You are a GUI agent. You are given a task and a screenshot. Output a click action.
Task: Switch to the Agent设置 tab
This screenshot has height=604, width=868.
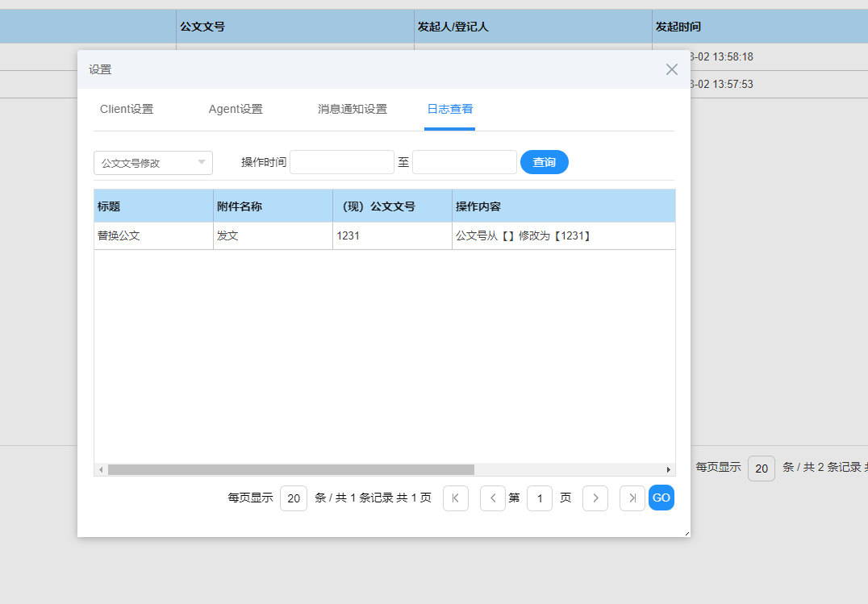tap(236, 110)
